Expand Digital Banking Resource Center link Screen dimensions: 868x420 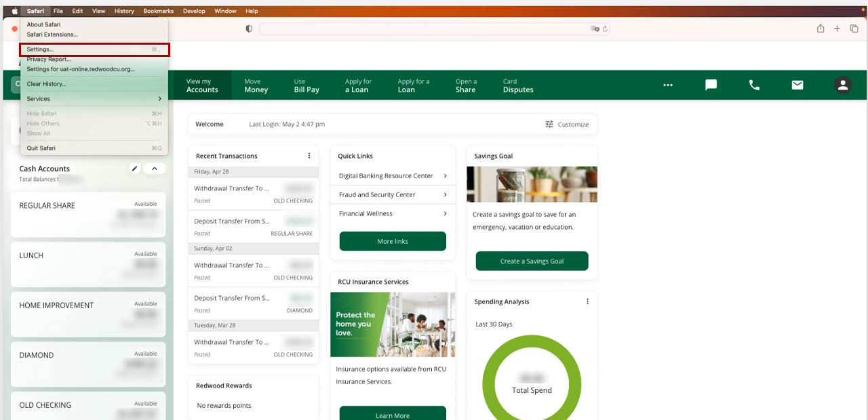click(x=393, y=175)
